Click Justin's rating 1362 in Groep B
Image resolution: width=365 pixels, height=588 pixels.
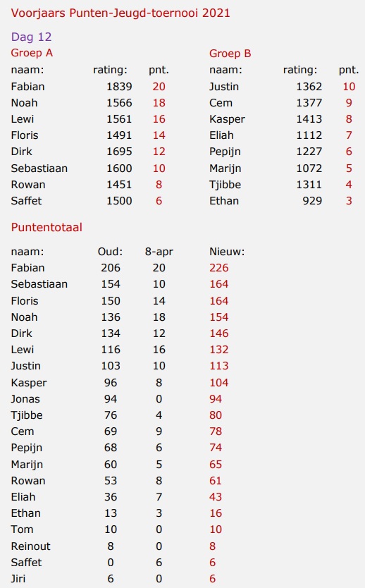pos(309,87)
